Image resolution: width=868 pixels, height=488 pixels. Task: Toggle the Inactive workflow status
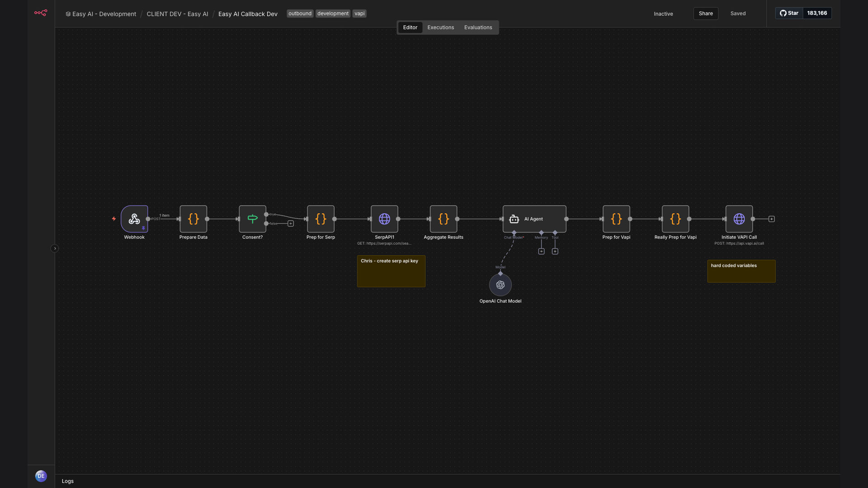tap(663, 14)
